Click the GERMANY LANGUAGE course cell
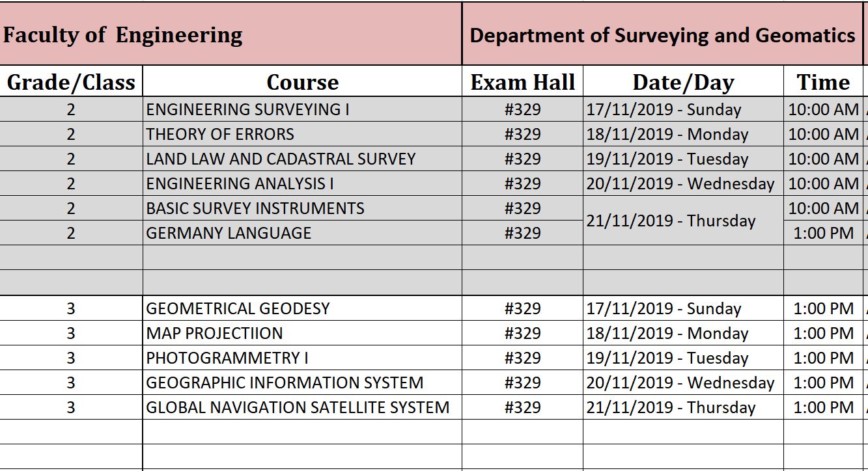Viewport: 868px width, 471px height. (x=229, y=233)
